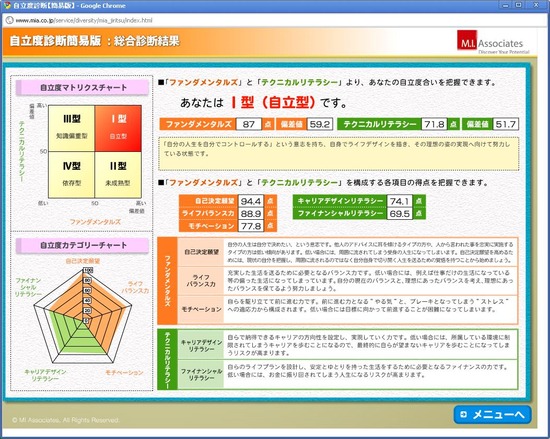Click the ライフバランス力 score 88.9
This screenshot has height=439, width=550.
(251, 213)
